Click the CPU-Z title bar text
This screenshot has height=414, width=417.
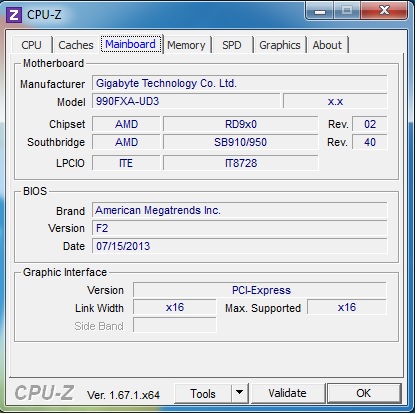[x=44, y=15]
